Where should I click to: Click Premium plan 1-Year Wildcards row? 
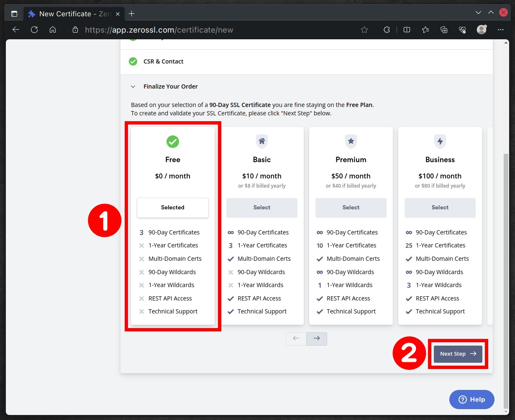click(346, 285)
